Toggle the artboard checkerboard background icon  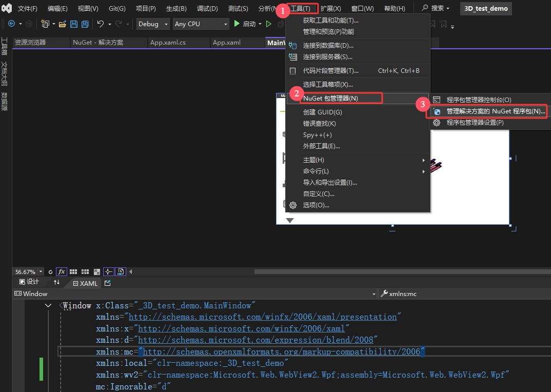pos(97,272)
